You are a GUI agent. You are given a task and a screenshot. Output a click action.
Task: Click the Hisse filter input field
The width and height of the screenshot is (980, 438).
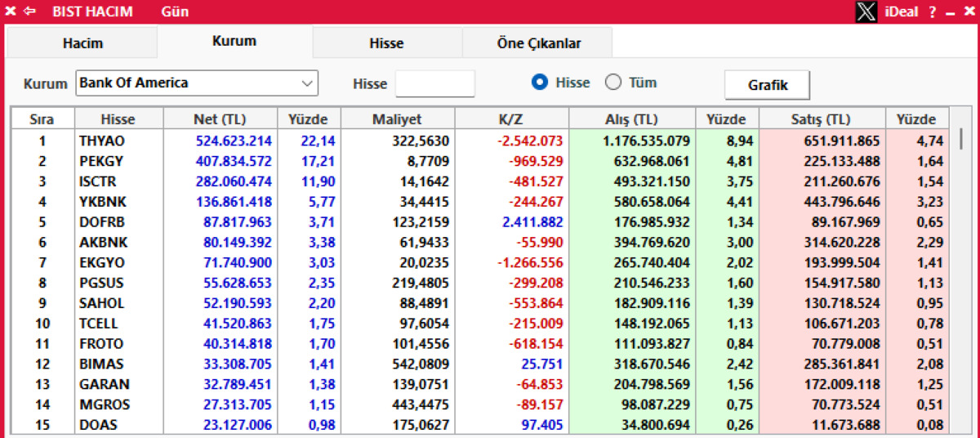[x=434, y=83]
